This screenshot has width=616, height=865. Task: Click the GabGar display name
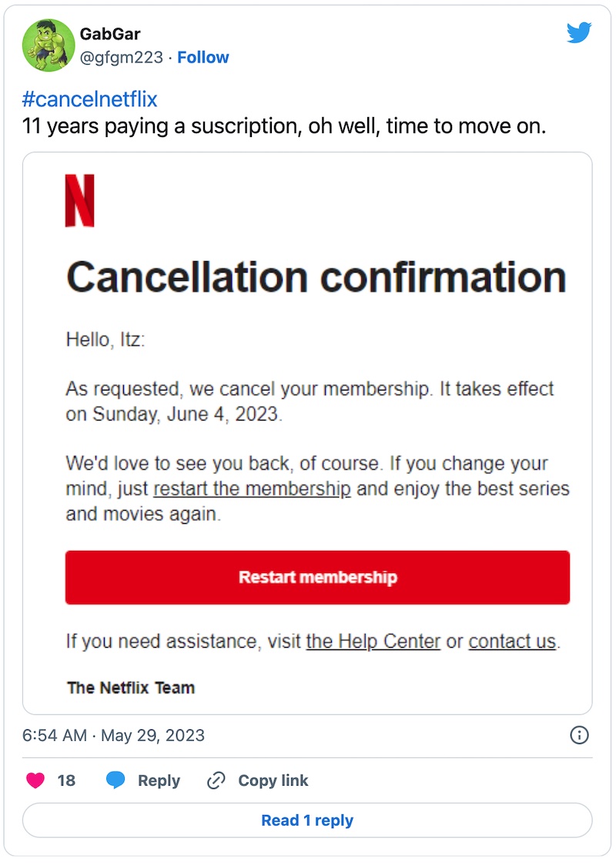[x=110, y=35]
